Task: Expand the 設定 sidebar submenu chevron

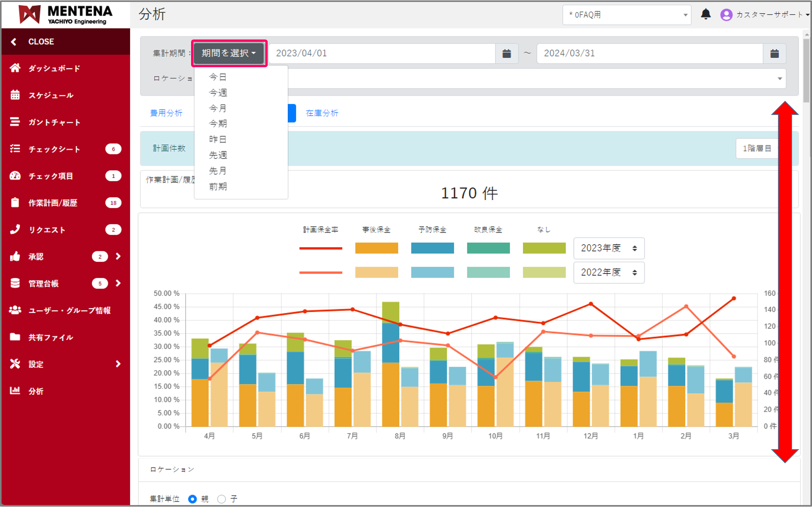Action: point(118,364)
